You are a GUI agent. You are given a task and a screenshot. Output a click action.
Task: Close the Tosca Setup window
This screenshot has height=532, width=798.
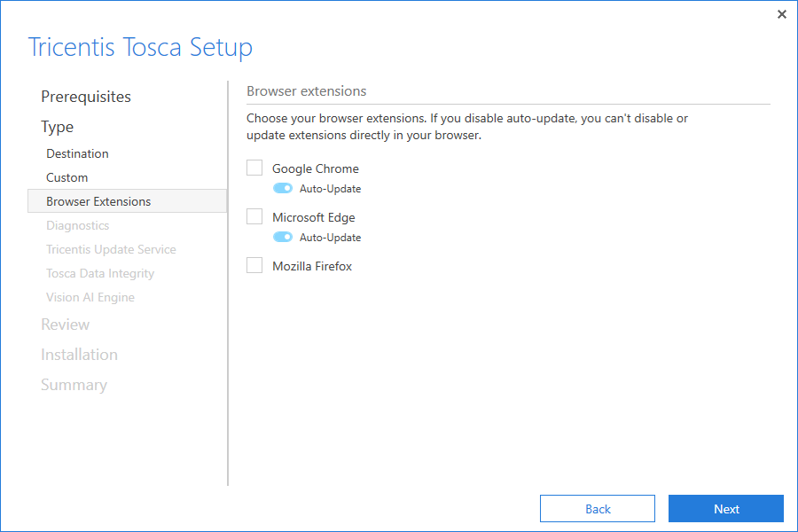coord(781,14)
